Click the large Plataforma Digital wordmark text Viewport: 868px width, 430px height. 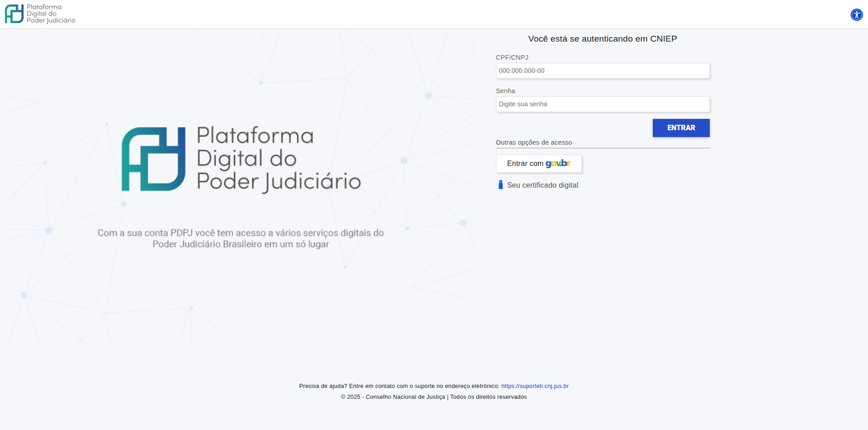pos(278,159)
